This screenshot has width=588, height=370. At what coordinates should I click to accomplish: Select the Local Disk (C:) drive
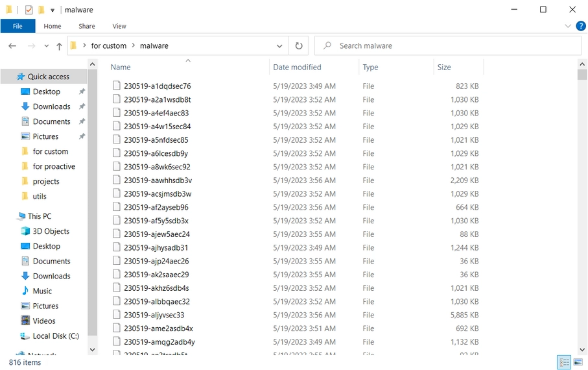56,336
